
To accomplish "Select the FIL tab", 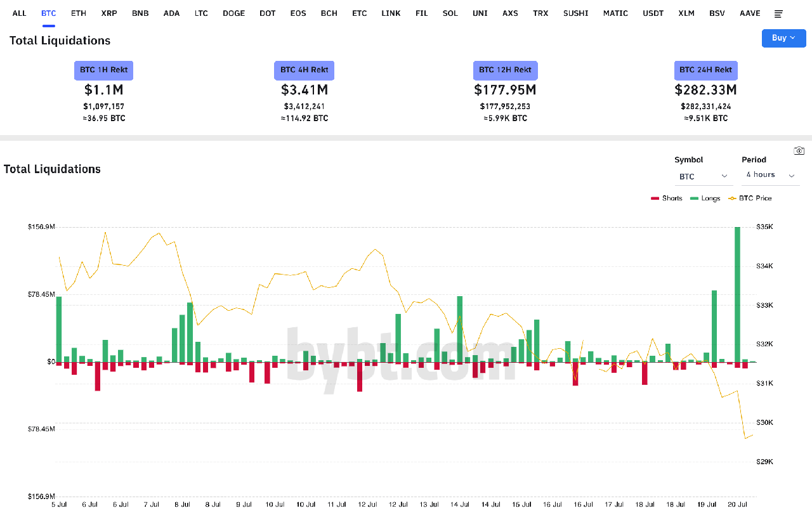I will 422,13.
